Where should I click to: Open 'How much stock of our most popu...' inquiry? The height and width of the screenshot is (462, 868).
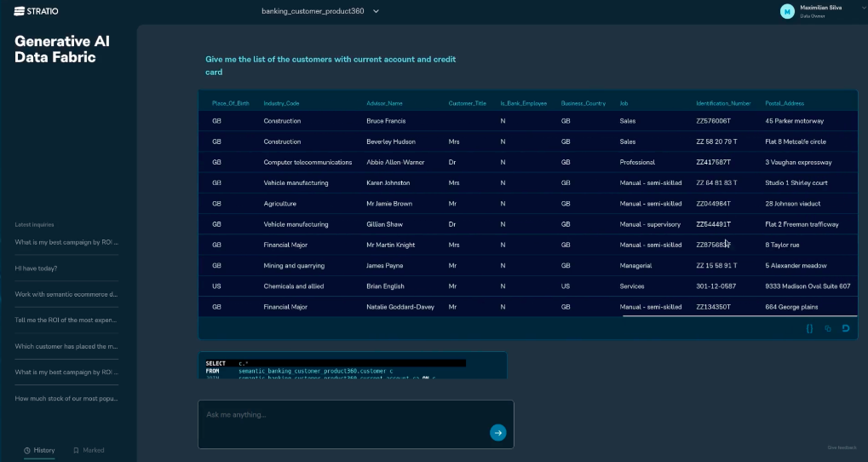pyautogui.click(x=66, y=398)
